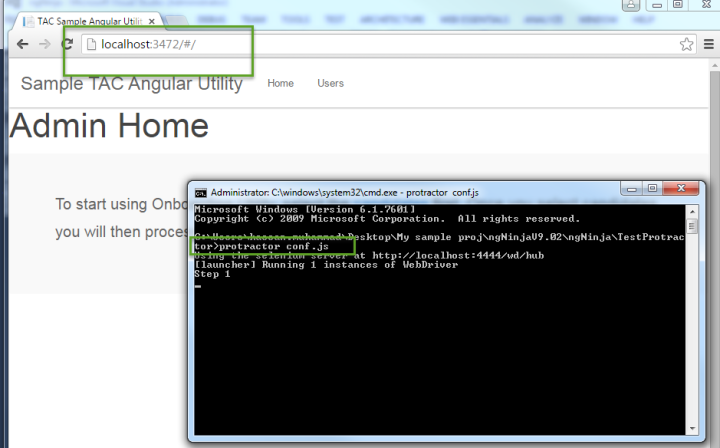Open the Home nav link
The image size is (720, 448).
(x=281, y=83)
